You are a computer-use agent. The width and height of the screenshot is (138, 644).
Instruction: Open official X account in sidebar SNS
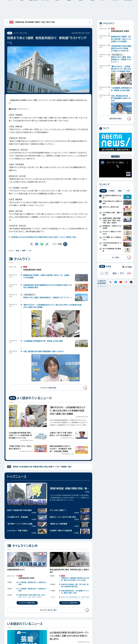(x=110, y=282)
